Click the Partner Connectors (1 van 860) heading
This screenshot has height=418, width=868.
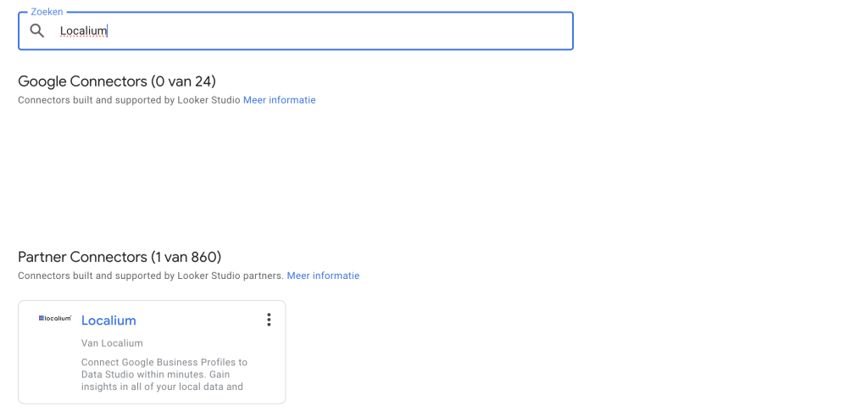120,257
